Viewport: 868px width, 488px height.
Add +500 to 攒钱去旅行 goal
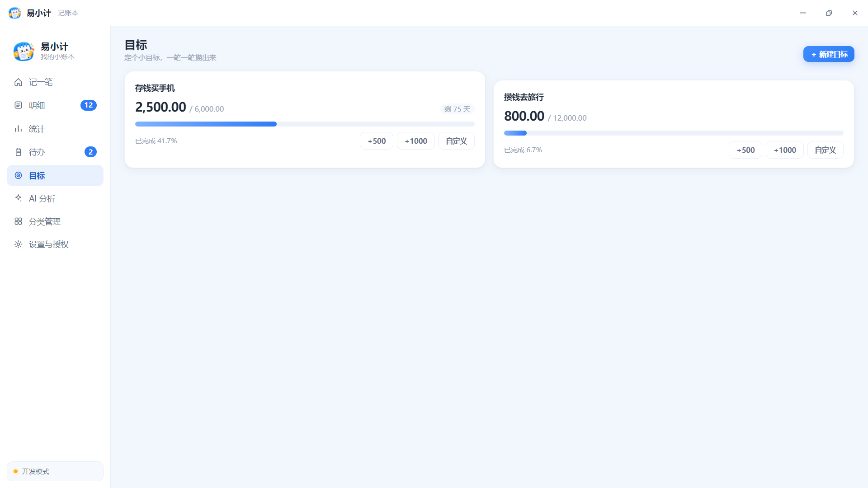pyautogui.click(x=745, y=150)
